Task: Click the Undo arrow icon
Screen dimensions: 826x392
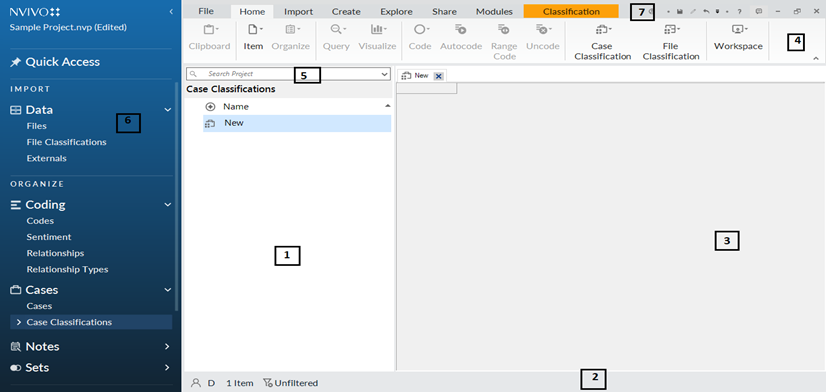Action: 706,11
